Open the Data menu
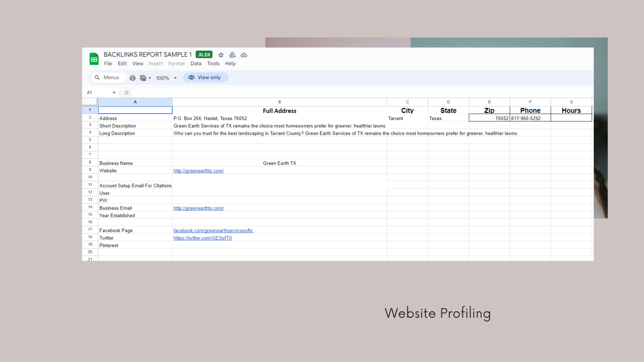The height and width of the screenshot is (362, 644). click(196, 64)
